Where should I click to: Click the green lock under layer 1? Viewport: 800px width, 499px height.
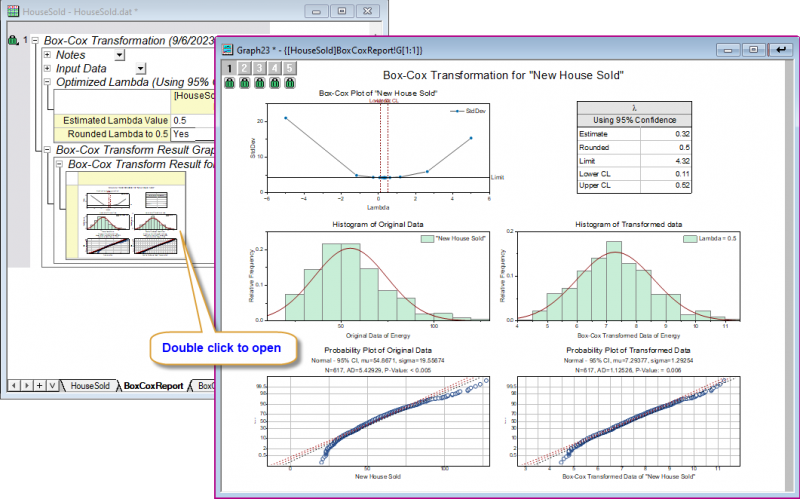pos(230,83)
